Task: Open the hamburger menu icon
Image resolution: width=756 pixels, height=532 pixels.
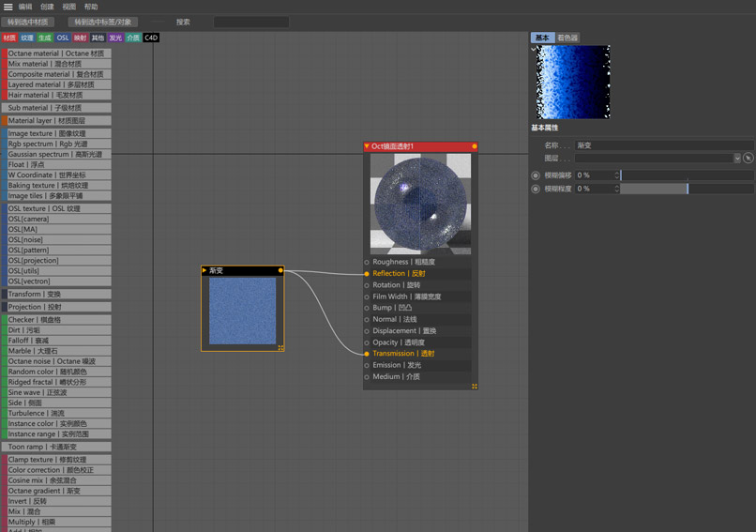Action: [x=8, y=7]
